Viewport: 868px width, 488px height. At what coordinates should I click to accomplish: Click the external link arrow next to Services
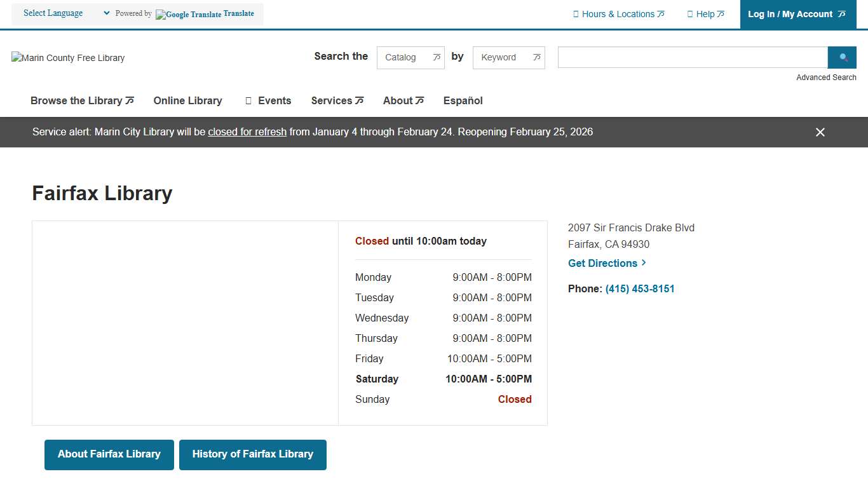point(360,100)
